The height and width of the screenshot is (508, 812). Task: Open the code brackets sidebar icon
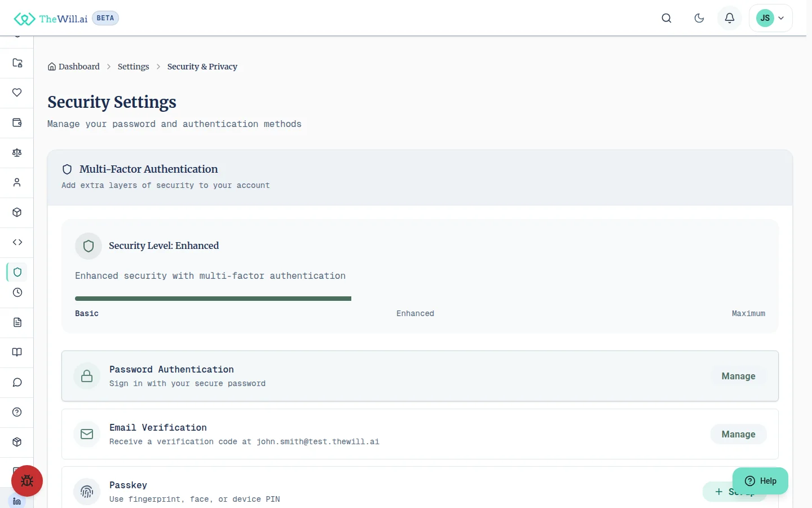(x=17, y=242)
